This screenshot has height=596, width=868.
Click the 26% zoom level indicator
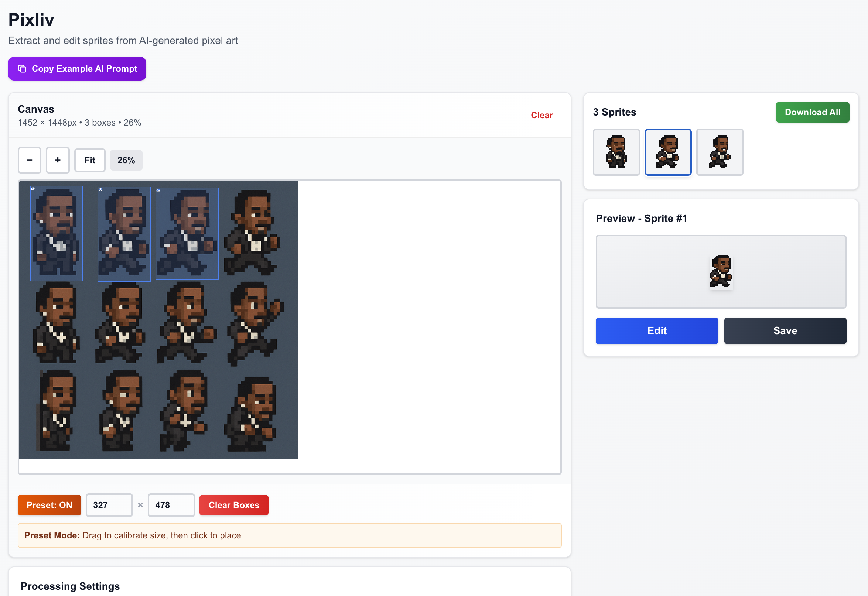(126, 160)
